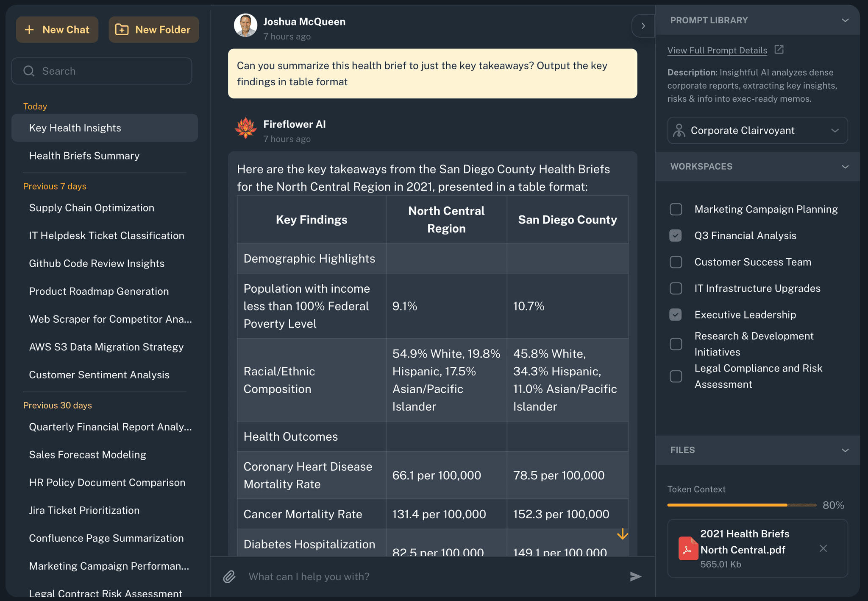The width and height of the screenshot is (868, 601).
Task: Click the 'North Central Region' column header
Action: click(x=446, y=219)
